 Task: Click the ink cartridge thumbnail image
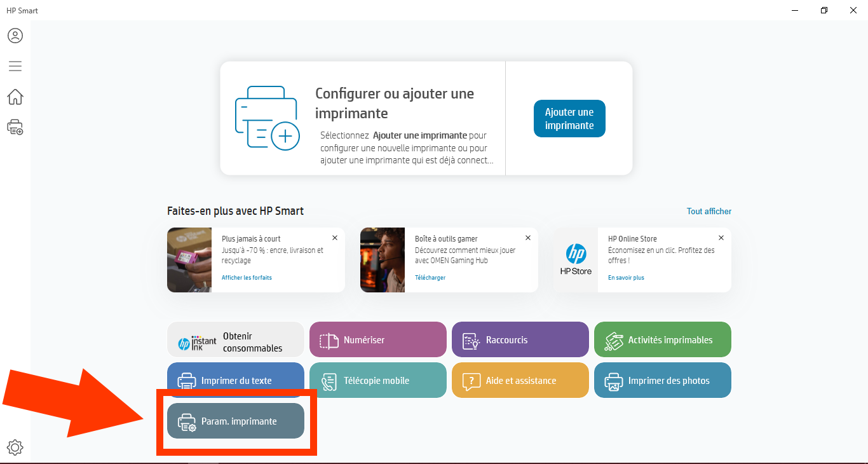(189, 260)
